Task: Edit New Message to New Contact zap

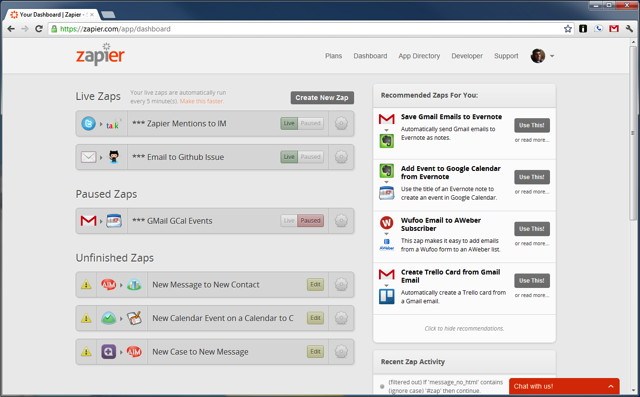Action: 316,284
